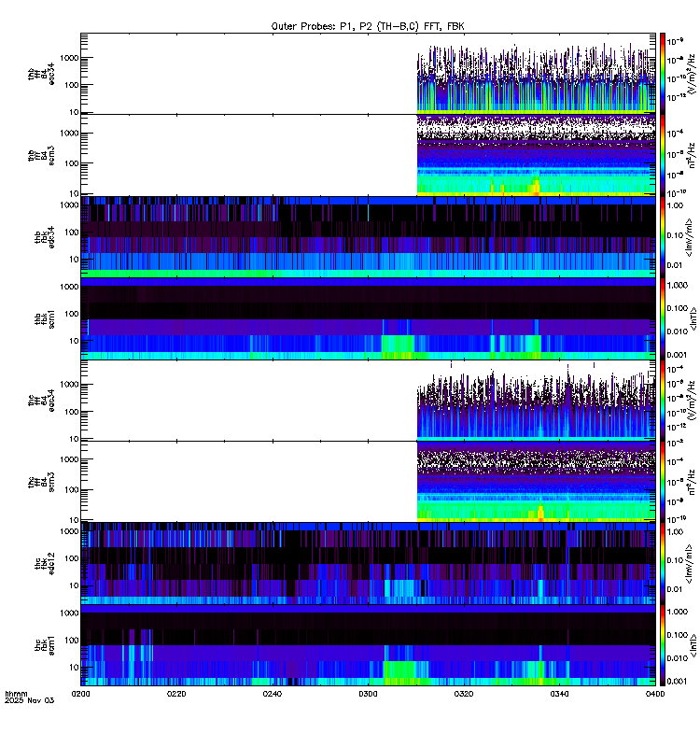Click the 0200 time axis label

pyautogui.click(x=80, y=694)
